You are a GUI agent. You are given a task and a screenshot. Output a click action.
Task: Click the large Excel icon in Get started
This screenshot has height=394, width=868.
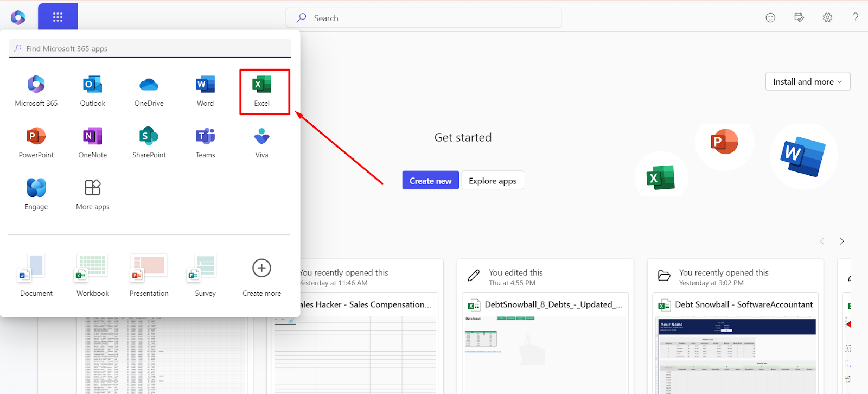(x=661, y=177)
